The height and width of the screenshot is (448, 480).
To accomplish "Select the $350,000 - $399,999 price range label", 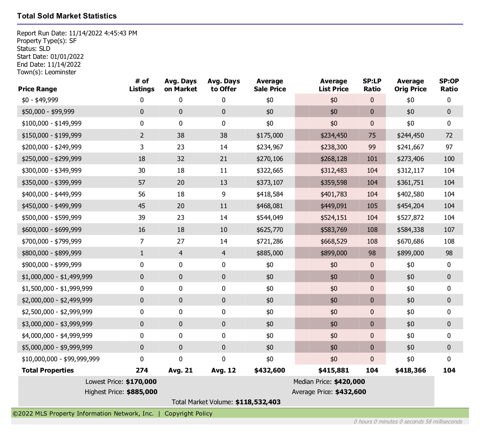I will coord(52,183).
